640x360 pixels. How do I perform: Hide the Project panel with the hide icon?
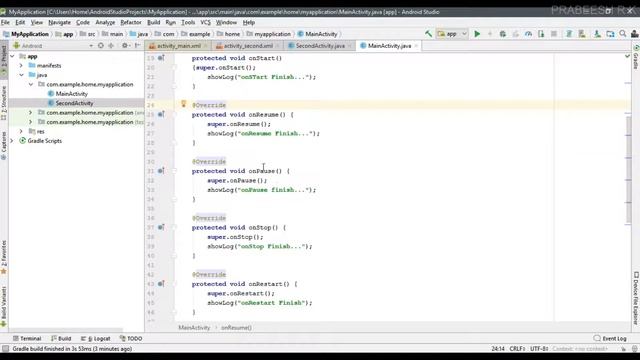138,46
